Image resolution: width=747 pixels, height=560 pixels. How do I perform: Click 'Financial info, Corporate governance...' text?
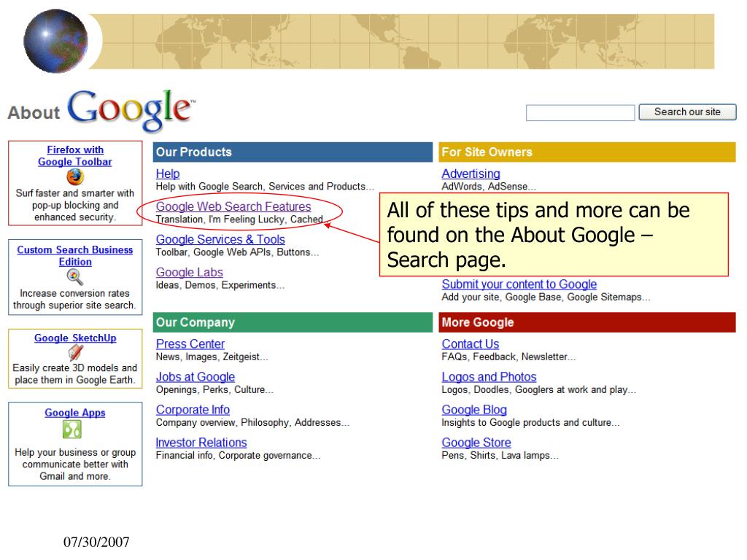(x=239, y=455)
